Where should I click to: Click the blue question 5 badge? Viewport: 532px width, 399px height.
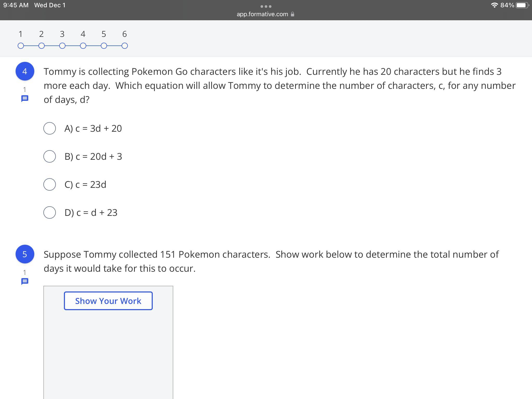click(25, 254)
